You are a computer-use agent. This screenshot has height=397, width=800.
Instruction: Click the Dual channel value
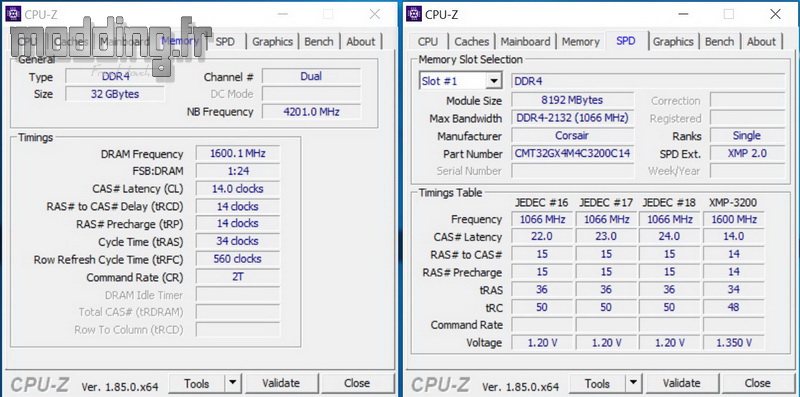tap(311, 77)
